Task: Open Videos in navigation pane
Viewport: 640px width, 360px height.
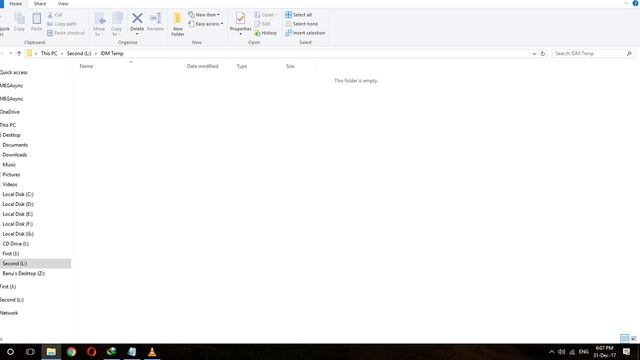Action: (10, 184)
